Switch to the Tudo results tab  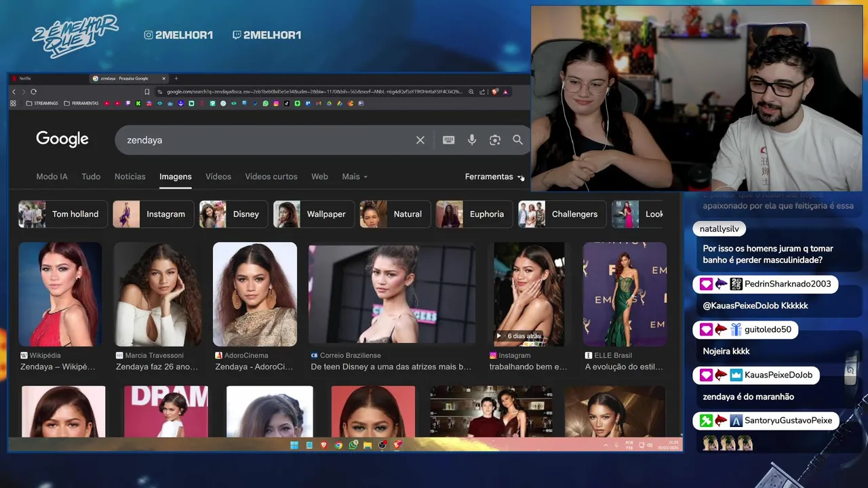(x=91, y=176)
